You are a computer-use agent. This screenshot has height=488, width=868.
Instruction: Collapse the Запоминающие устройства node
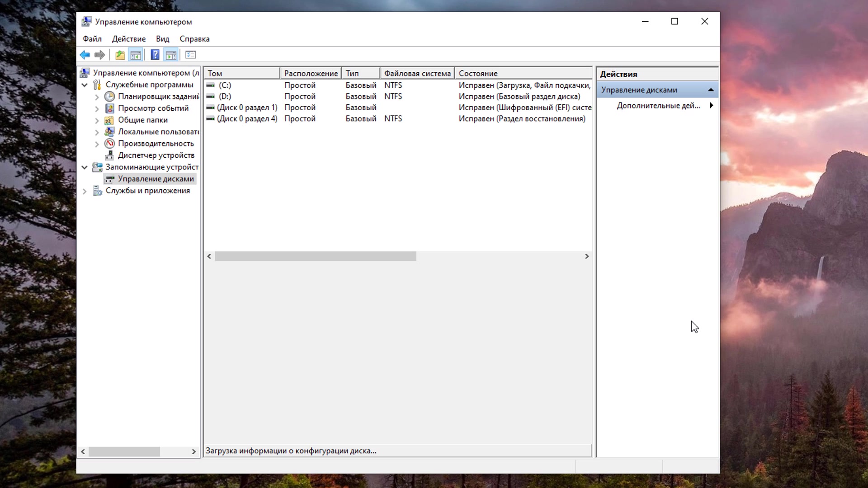click(85, 167)
